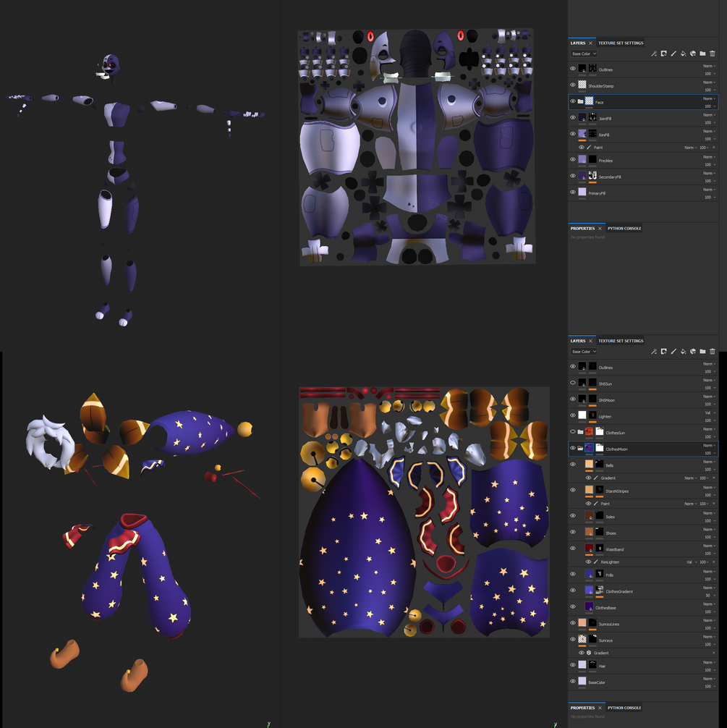Switch to Texture Set Settings tab in upper panel
This screenshot has width=727, height=728.
point(621,43)
